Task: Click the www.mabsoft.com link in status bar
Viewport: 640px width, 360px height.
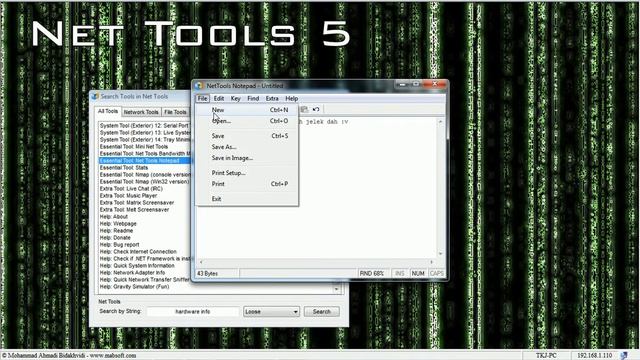Action: point(113,356)
